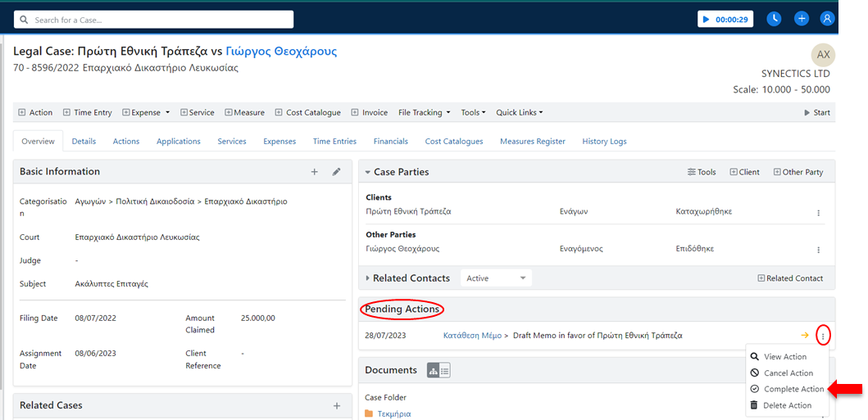Click the plus icon in Basic Information header
The height and width of the screenshot is (420, 868).
click(x=314, y=172)
